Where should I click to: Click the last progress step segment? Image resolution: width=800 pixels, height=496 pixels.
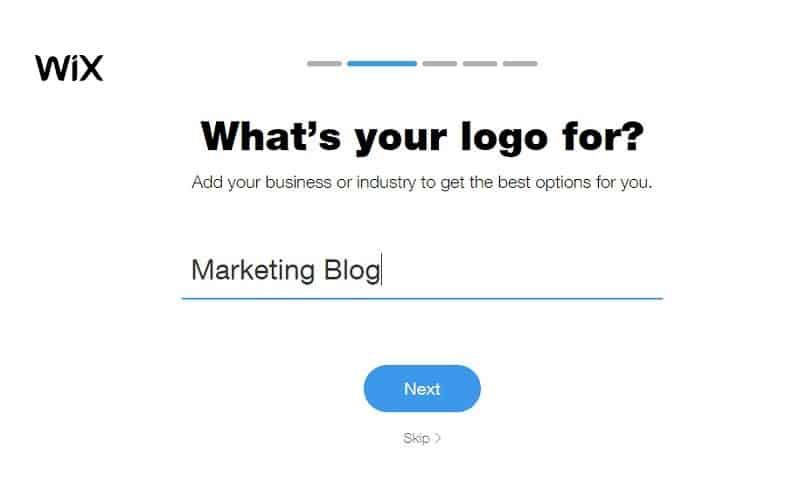point(520,64)
